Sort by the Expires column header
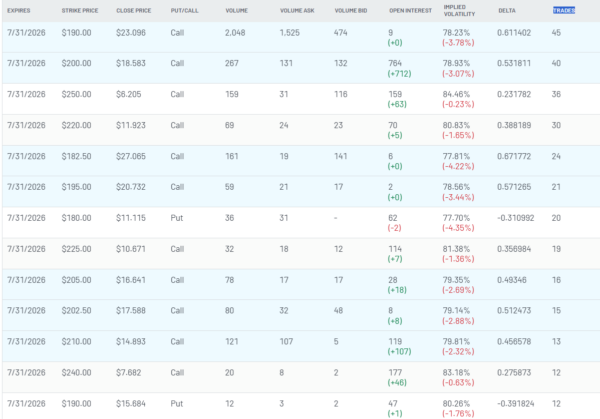Image resolution: width=600 pixels, height=419 pixels. [x=18, y=10]
